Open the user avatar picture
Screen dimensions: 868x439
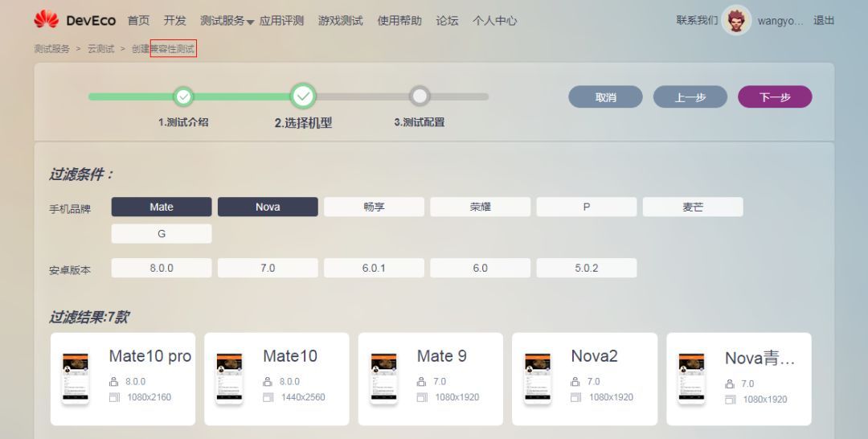coord(736,20)
